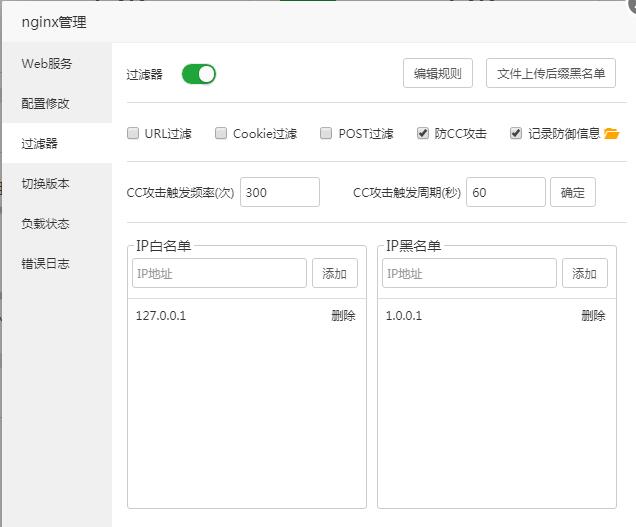This screenshot has width=636, height=527.
Task: Open the Web服务 tab
Action: click(x=47, y=64)
